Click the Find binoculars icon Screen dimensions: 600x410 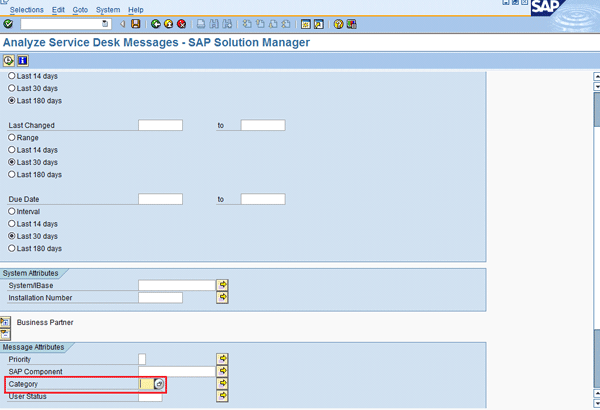pos(214,24)
